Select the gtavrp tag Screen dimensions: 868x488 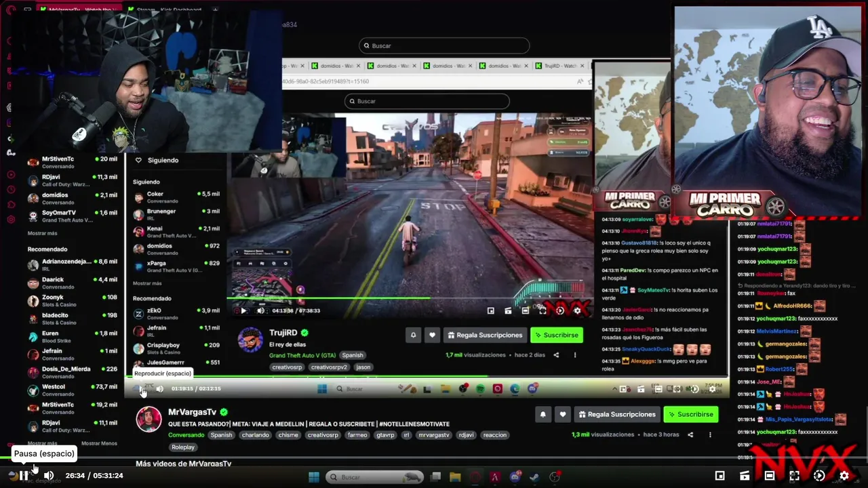tap(386, 435)
